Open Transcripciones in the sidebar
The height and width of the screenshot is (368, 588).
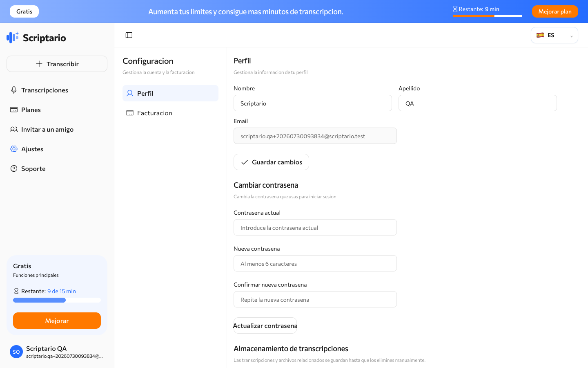click(57, 90)
